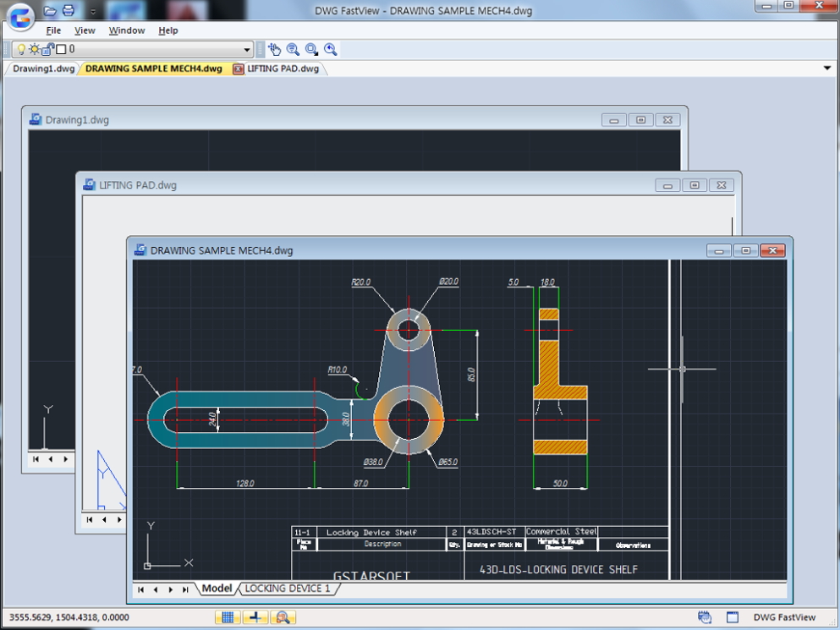Switch to the LIFTING PAD.dwg document tab
The height and width of the screenshot is (630, 840).
pyautogui.click(x=283, y=68)
